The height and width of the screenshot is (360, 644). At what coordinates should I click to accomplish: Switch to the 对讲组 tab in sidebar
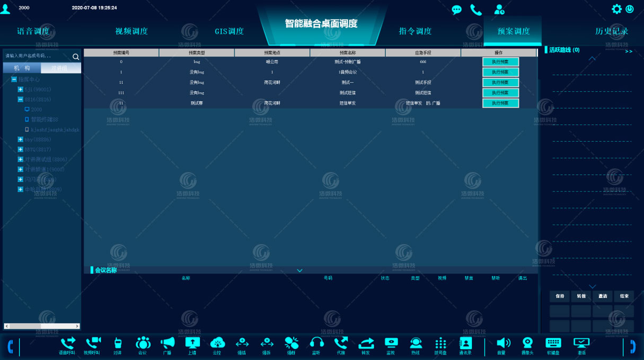point(61,68)
